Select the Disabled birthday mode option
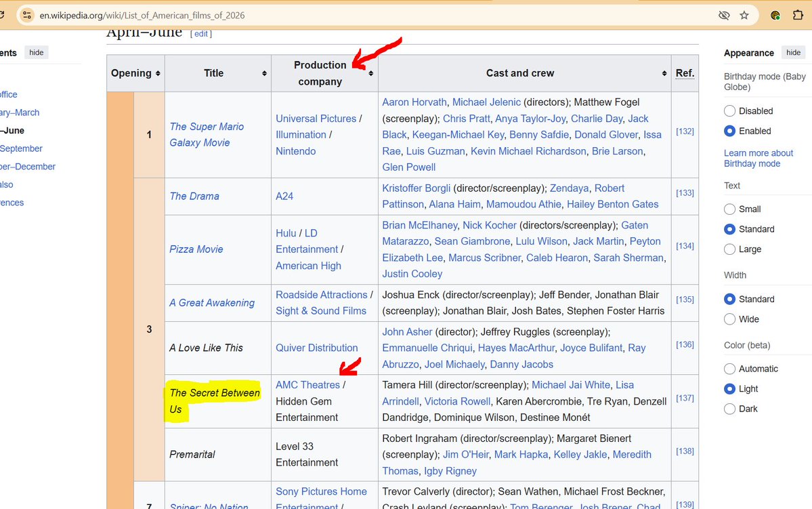 tap(729, 111)
